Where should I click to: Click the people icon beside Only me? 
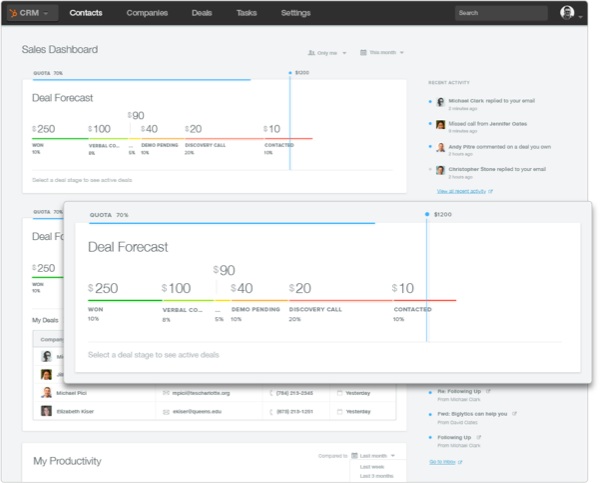311,53
